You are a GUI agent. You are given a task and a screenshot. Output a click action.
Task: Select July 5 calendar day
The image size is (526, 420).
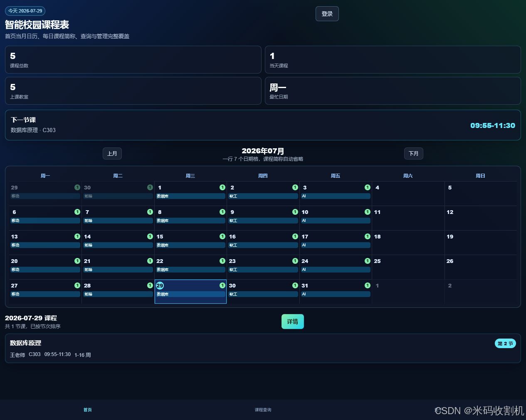pos(481,194)
